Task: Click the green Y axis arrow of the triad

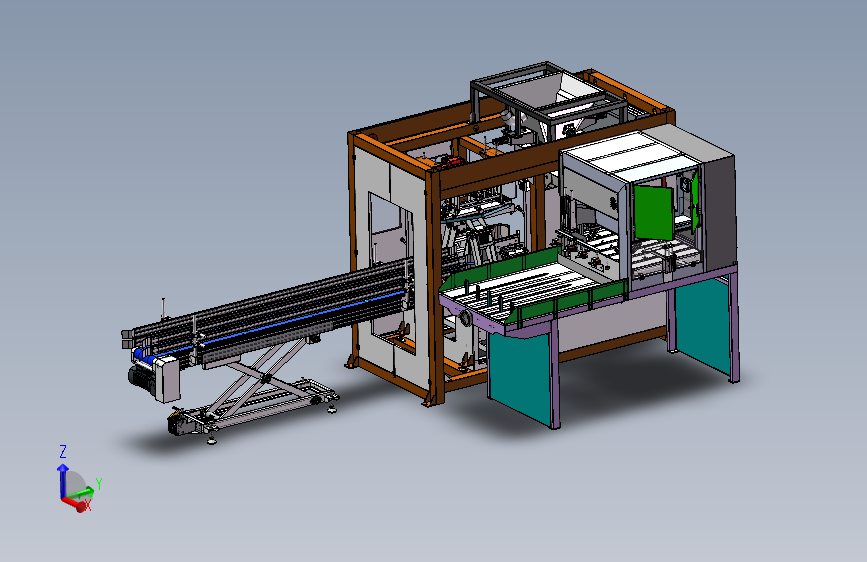Action: click(x=80, y=493)
